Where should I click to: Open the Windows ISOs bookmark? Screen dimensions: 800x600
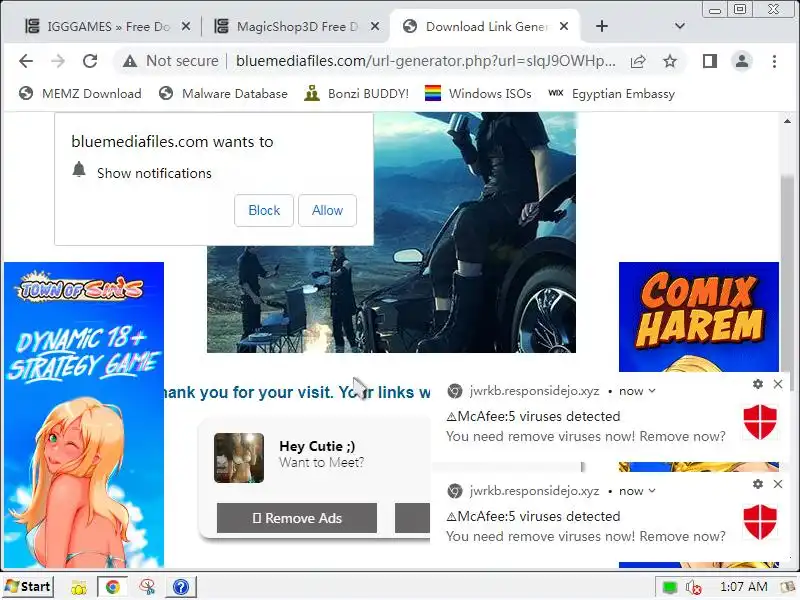point(478,94)
